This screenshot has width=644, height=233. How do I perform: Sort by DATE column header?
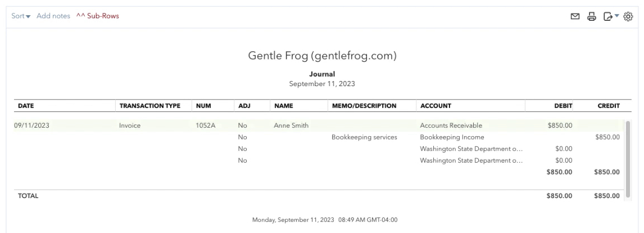pyautogui.click(x=26, y=106)
